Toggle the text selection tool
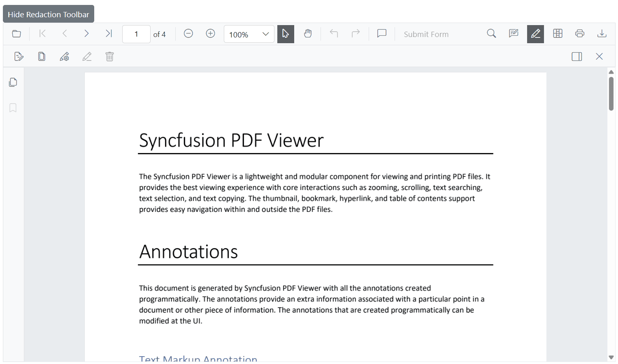Viewport: 618px width, 364px height. pyautogui.click(x=286, y=34)
